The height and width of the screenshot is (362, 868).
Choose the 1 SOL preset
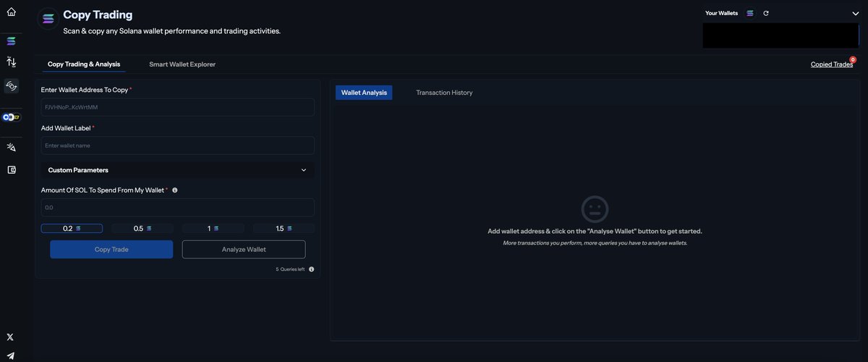pyautogui.click(x=213, y=228)
